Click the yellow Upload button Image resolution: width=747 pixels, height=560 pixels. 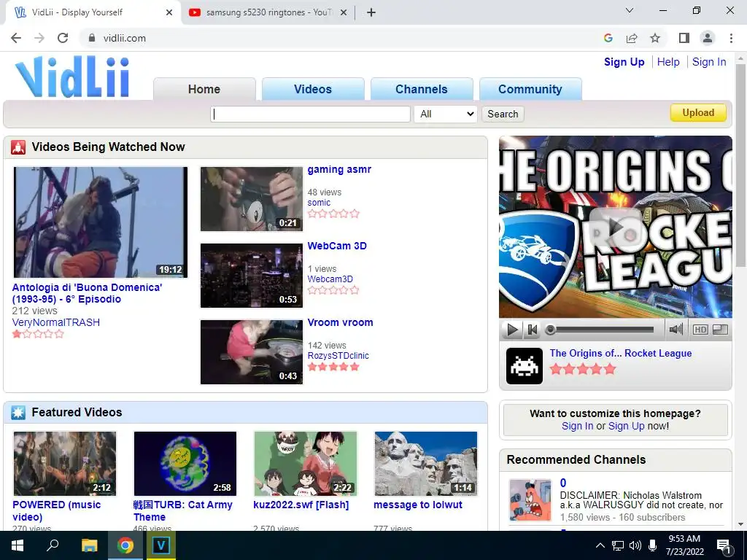coord(698,113)
